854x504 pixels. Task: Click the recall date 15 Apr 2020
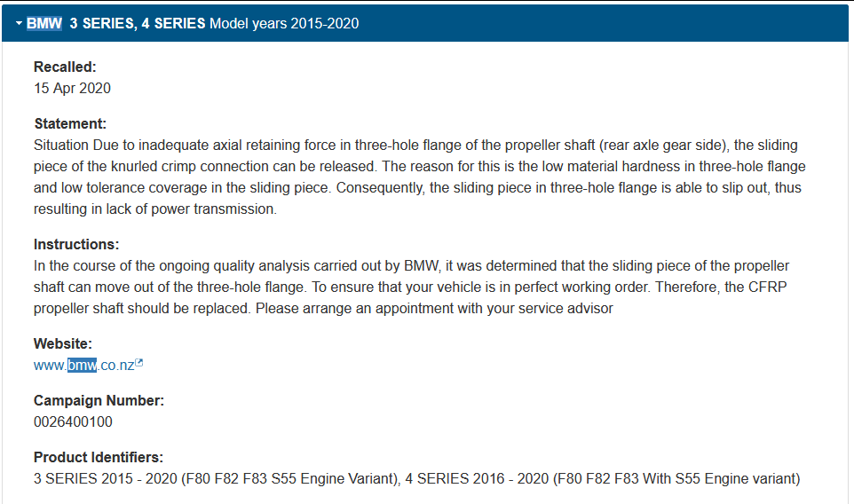tap(72, 88)
